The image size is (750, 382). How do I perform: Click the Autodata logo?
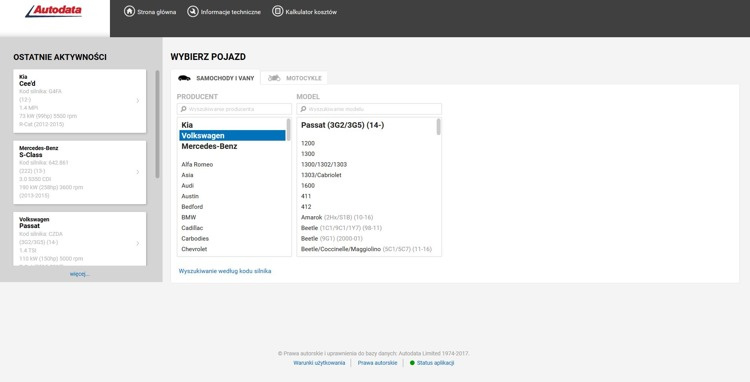point(54,11)
